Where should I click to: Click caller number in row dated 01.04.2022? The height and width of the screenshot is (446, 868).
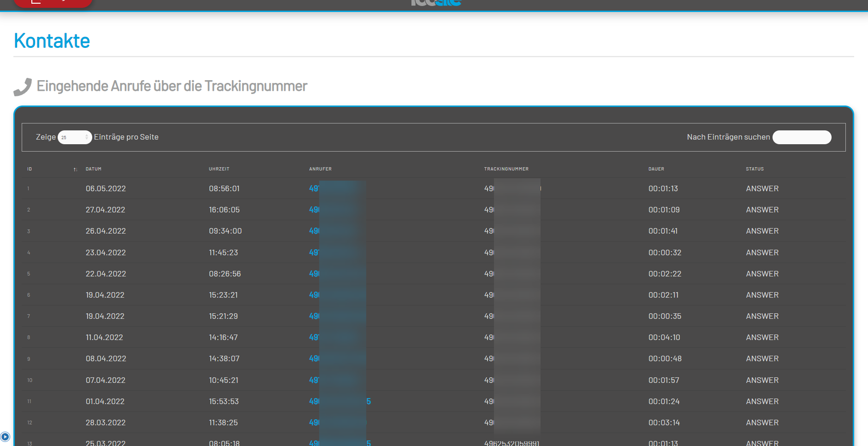point(339,401)
